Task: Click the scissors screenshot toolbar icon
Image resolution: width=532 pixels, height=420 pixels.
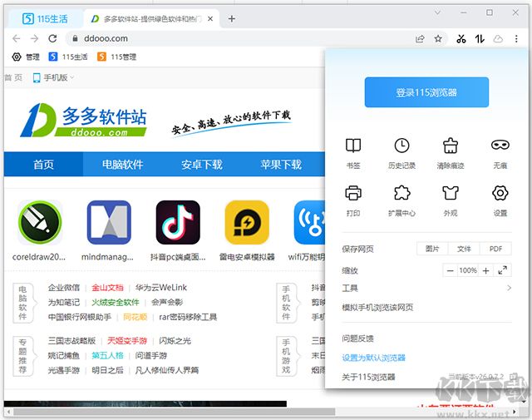Action: point(461,39)
